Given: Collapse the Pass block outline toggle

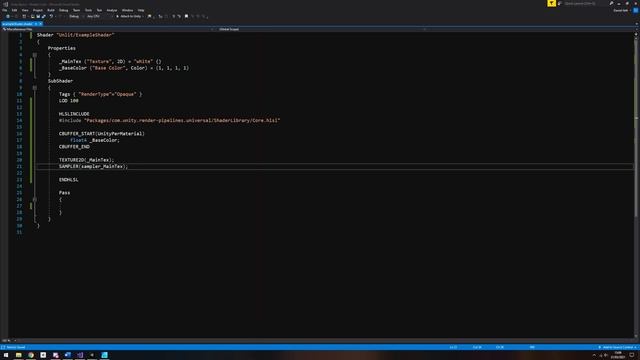Looking at the screenshot, I should 35,200.
